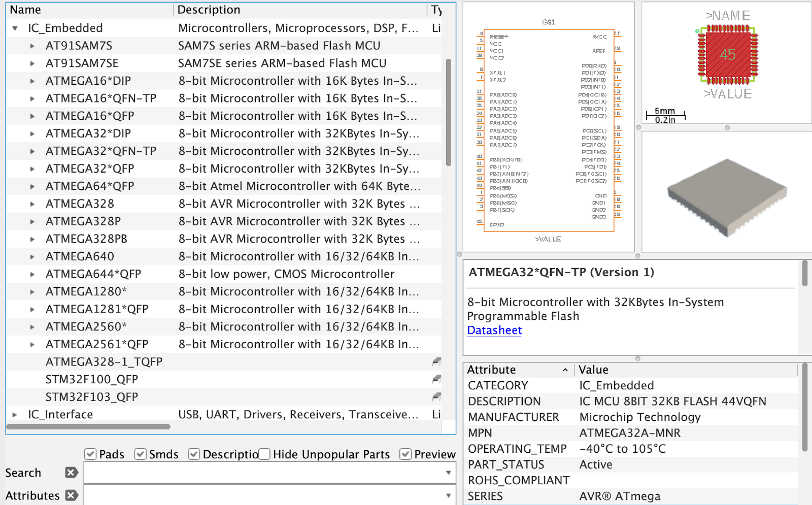Screen dimensions: 812x505
Task: Expand the IC_Interface library
Action: pyautogui.click(x=15, y=415)
